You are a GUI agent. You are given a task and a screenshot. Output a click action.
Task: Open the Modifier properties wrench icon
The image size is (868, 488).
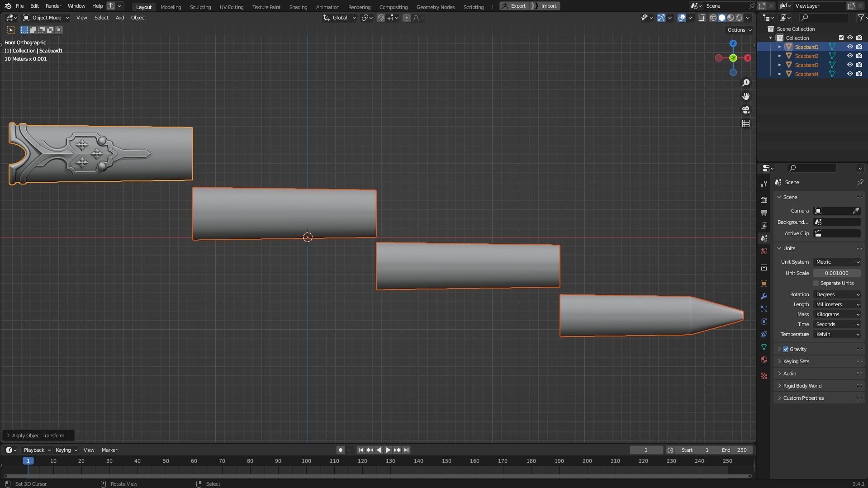coord(764,296)
